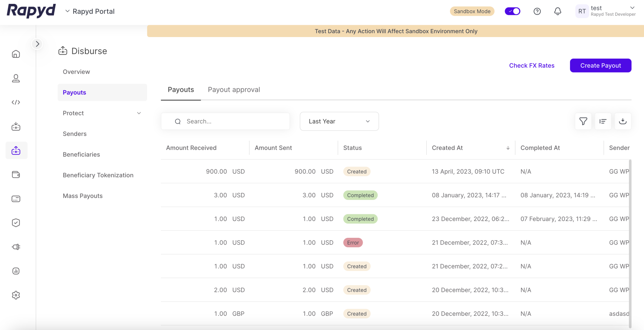Viewport: 644px width, 330px height.
Task: Toggle the Sandbox Mode switch
Action: coord(512,11)
